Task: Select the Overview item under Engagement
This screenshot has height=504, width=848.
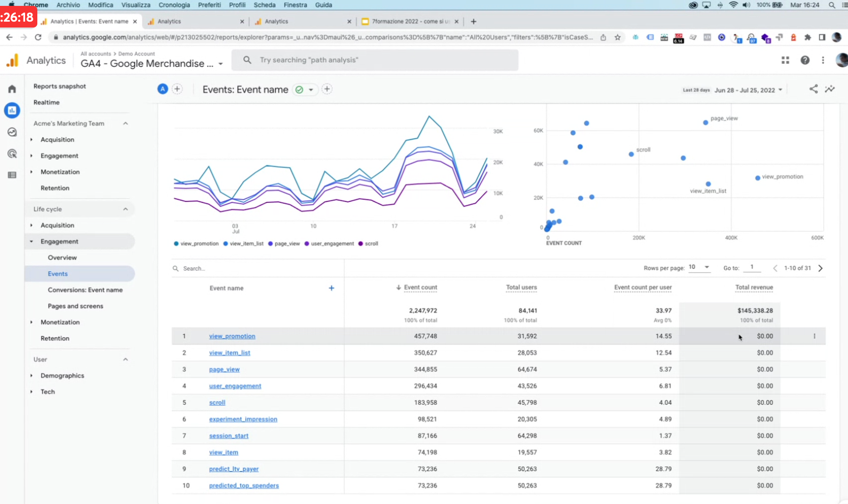Action: (62, 258)
